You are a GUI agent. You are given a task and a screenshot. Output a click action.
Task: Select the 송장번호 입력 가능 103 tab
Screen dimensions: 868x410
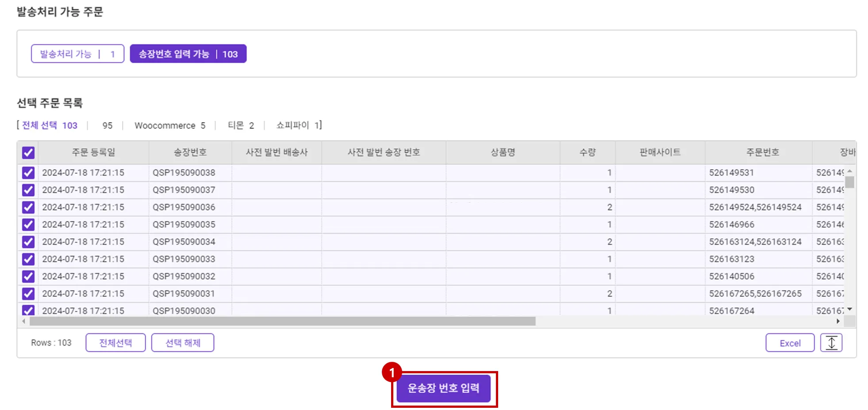pyautogui.click(x=188, y=54)
